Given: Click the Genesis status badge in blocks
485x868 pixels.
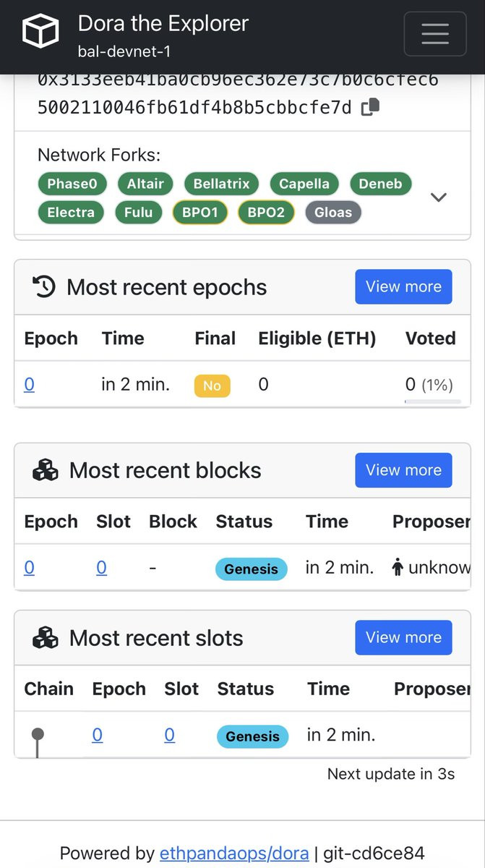Looking at the screenshot, I should (251, 569).
